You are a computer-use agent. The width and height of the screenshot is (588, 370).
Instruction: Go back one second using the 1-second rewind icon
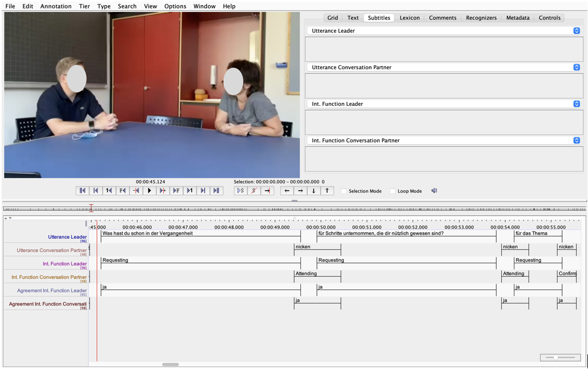coord(109,191)
